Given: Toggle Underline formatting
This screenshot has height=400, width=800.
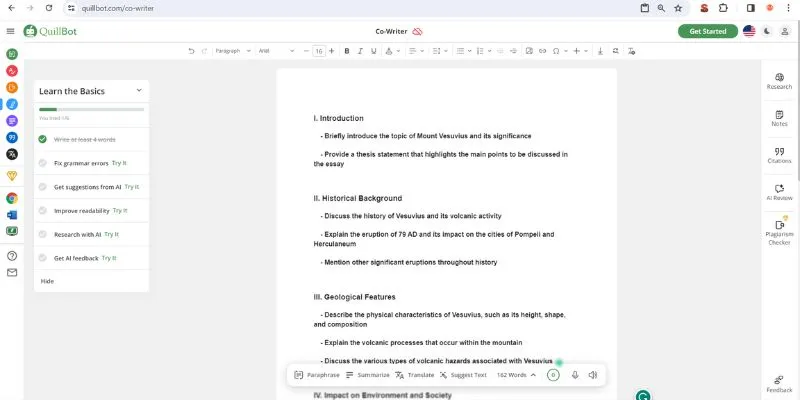Looking at the screenshot, I should click(x=373, y=51).
